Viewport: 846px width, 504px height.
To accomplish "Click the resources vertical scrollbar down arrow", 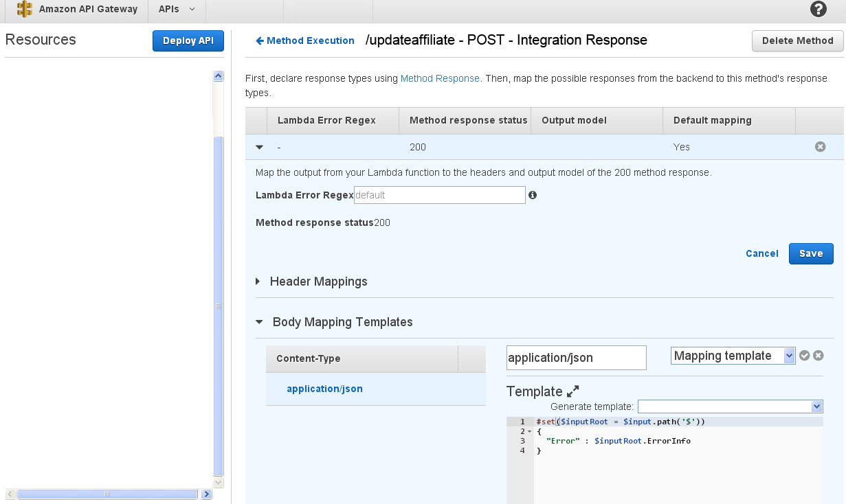I will tap(219, 483).
